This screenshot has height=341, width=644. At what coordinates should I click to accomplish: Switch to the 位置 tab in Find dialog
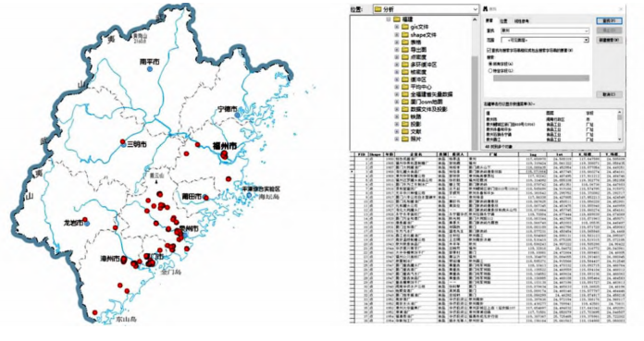pos(503,21)
